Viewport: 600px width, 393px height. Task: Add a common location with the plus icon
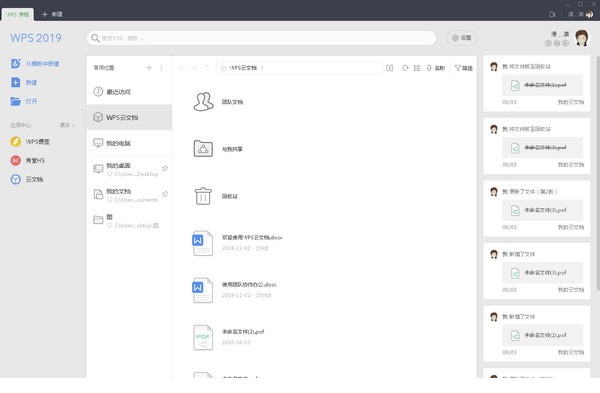tap(149, 68)
